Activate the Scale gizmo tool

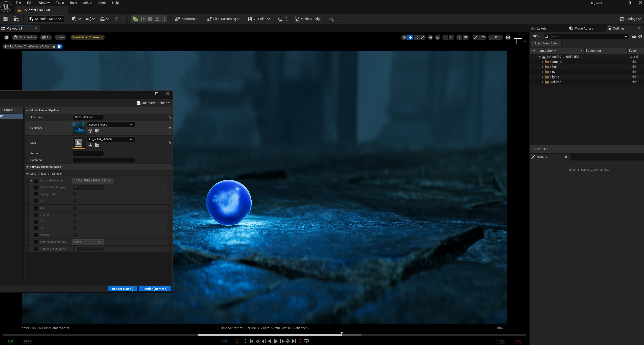coord(423,37)
